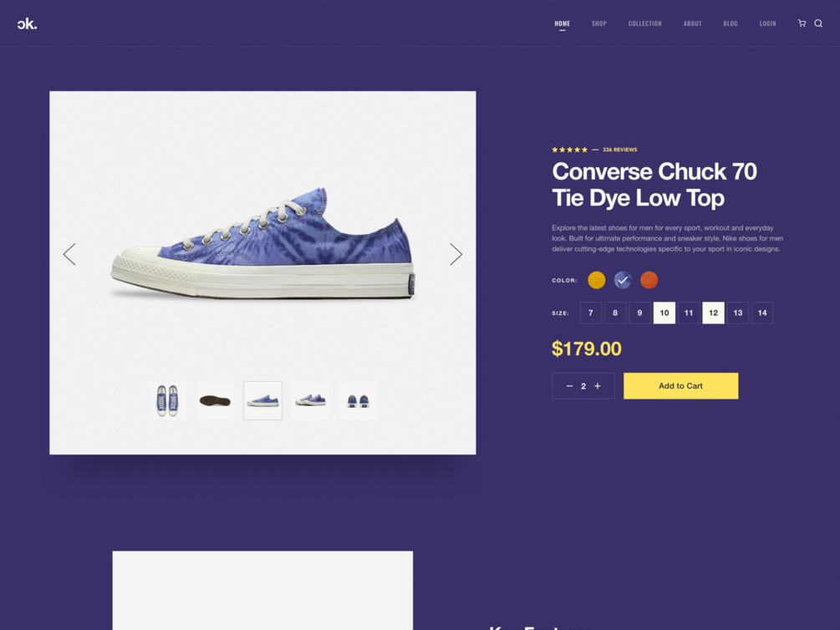Go to the Login page
The image size is (840, 630).
(767, 23)
